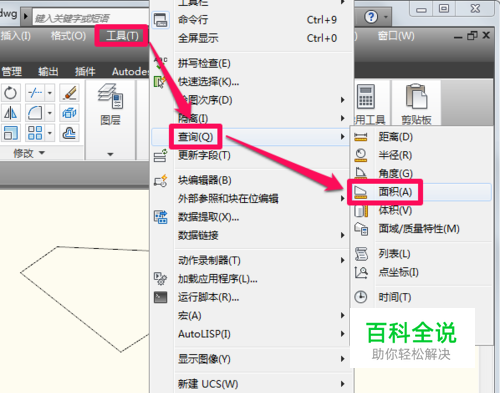Click the ID point coordinates icon
The height and width of the screenshot is (393, 500).
[x=361, y=273]
